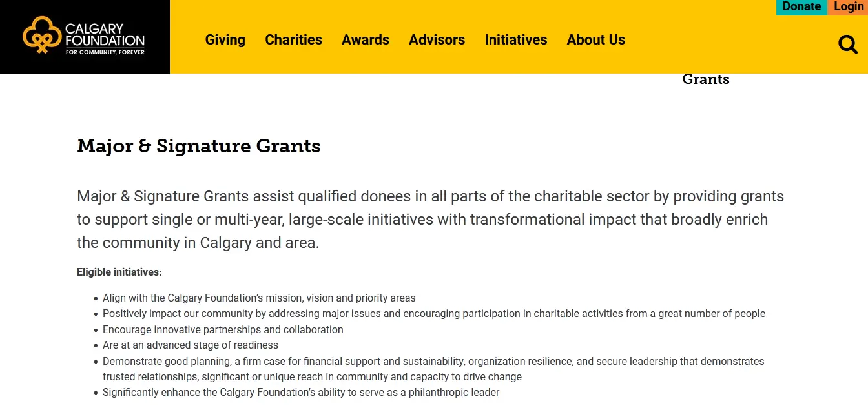Screen dimensions: 868x410
Task: Click the intro paragraph about qualified donees
Action: point(430,220)
